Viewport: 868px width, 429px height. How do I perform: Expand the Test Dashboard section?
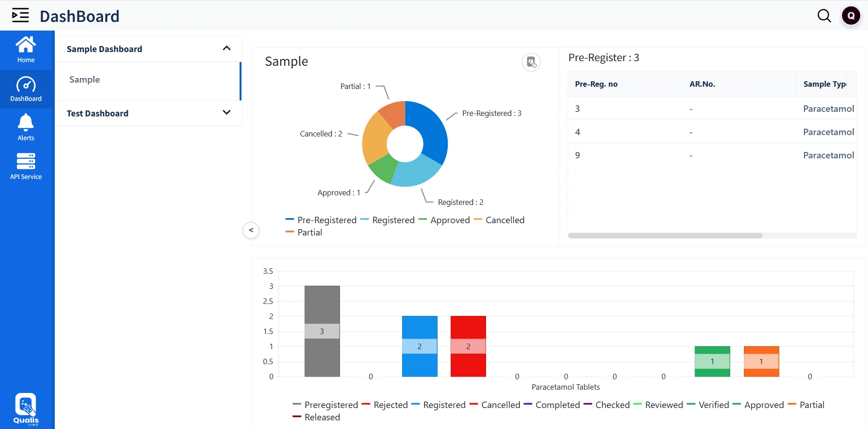click(x=227, y=112)
